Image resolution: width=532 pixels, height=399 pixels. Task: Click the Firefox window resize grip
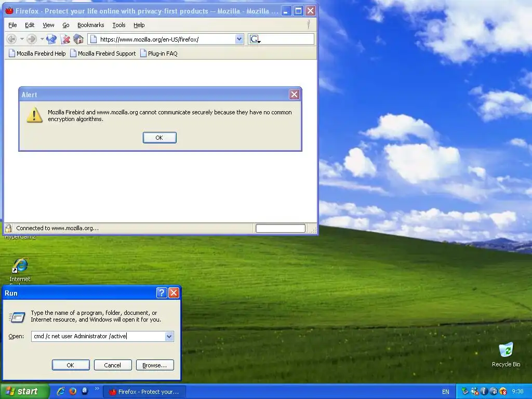click(x=314, y=230)
